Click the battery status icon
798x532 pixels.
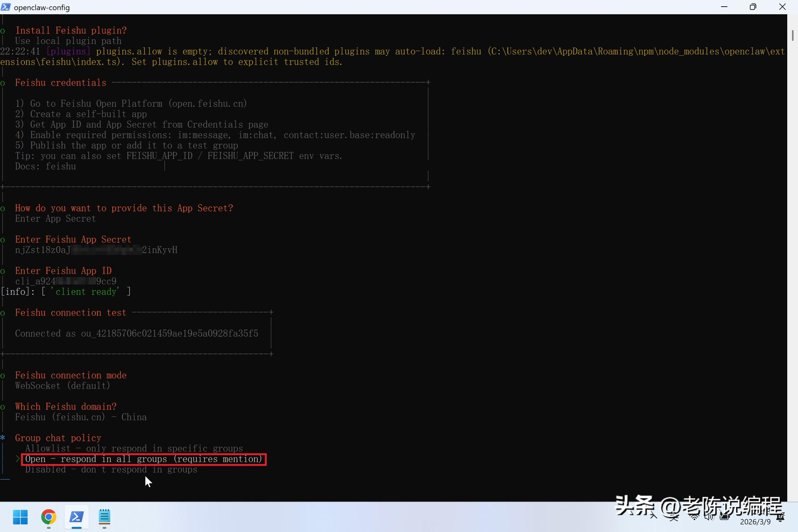click(724, 516)
